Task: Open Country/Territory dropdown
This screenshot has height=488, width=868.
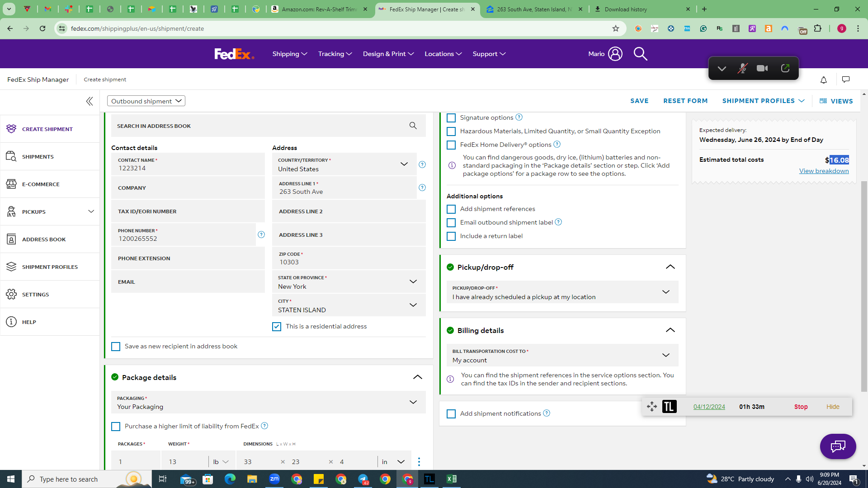Action: tap(344, 164)
